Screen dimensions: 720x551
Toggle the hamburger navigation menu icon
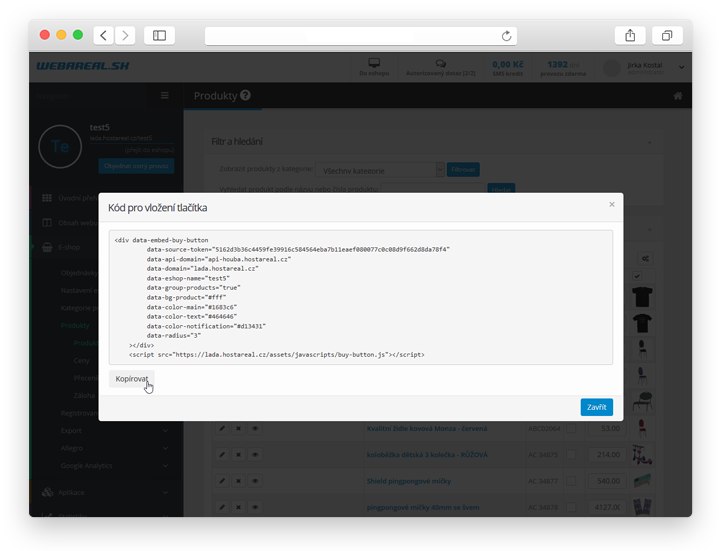164,96
